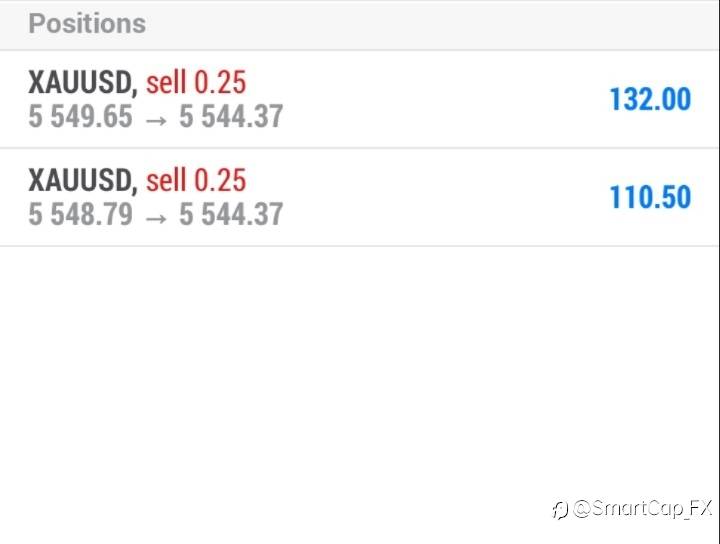
Task: Click current price 5 544.37 in second position
Action: 231,214
